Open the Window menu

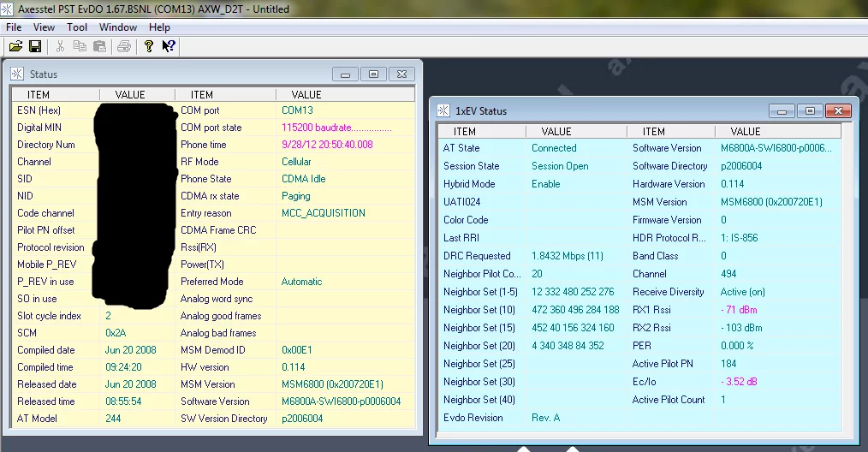click(118, 27)
